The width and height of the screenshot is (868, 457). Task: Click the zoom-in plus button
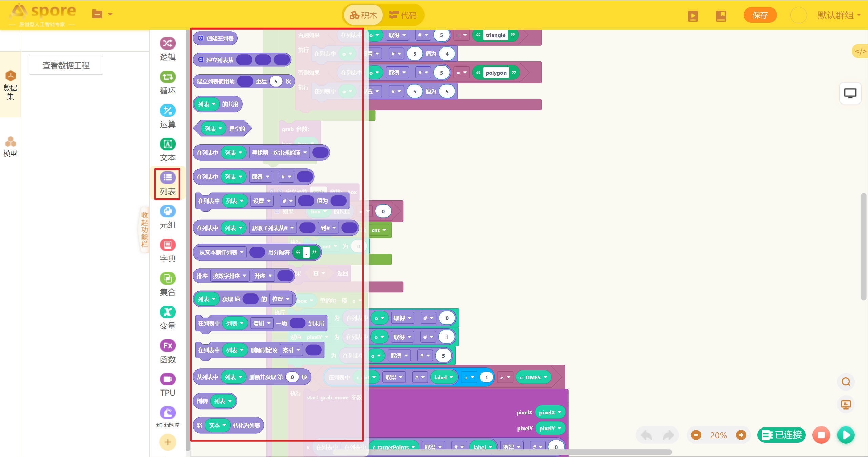point(741,435)
